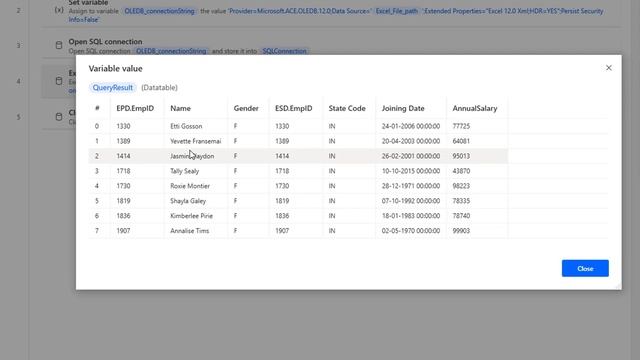Click the State Code column header
Screen dimensions: 640x360
pos(347,108)
